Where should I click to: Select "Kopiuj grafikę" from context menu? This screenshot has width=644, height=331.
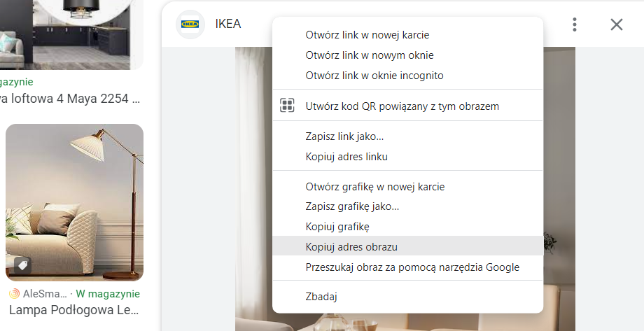pos(337,227)
